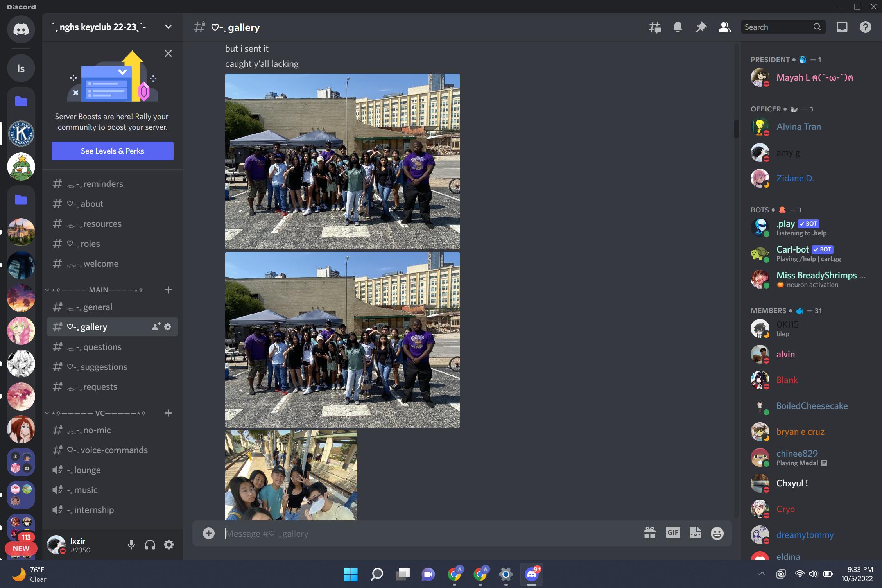Image resolution: width=882 pixels, height=588 pixels.
Task: Open the Threads icon in header
Action: pyautogui.click(x=655, y=27)
